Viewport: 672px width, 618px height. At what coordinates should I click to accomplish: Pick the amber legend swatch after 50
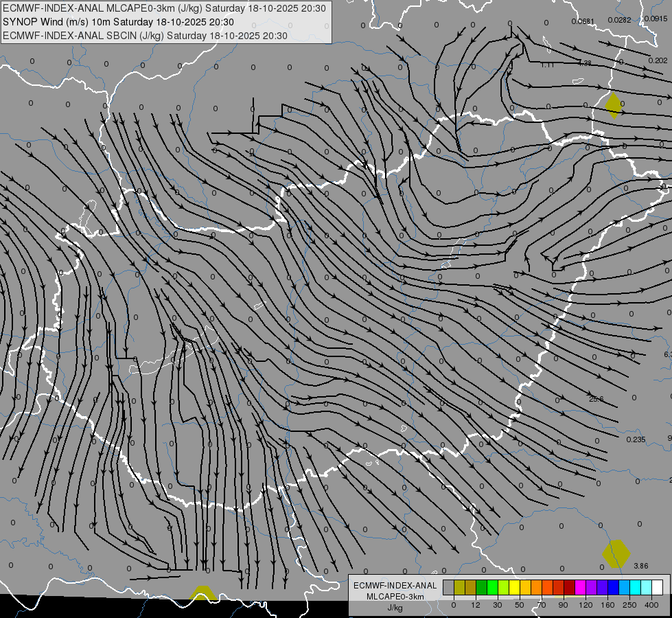click(526, 587)
